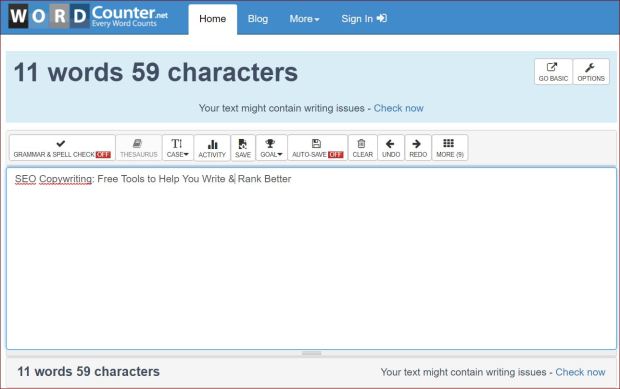This screenshot has height=389, width=620.
Task: Click inside the text editor area
Action: [312, 259]
